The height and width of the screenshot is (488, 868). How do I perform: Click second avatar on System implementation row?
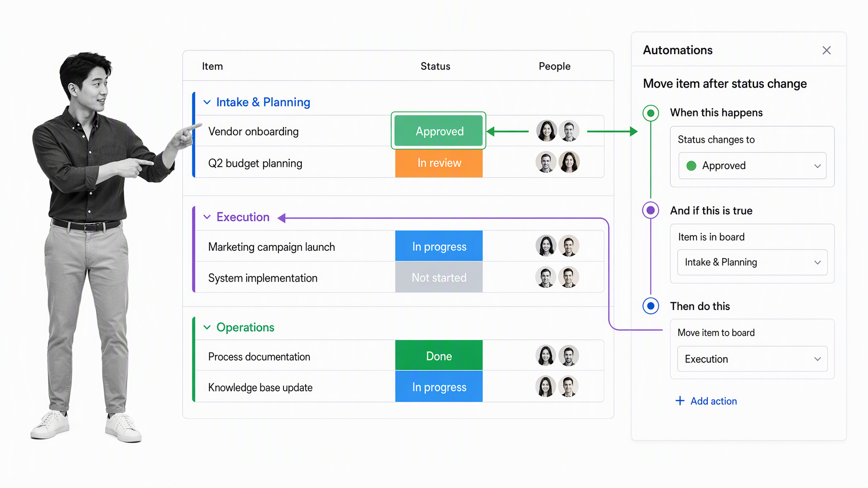point(568,277)
